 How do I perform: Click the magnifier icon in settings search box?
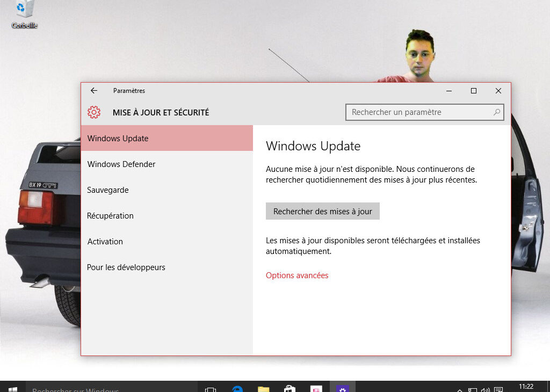tap(497, 112)
